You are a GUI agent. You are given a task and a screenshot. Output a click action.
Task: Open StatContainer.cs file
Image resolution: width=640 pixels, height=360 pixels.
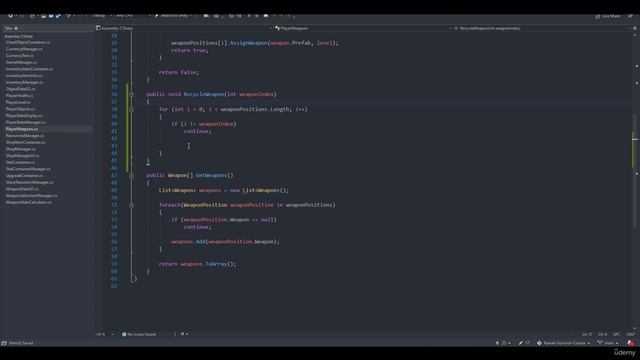click(20, 162)
